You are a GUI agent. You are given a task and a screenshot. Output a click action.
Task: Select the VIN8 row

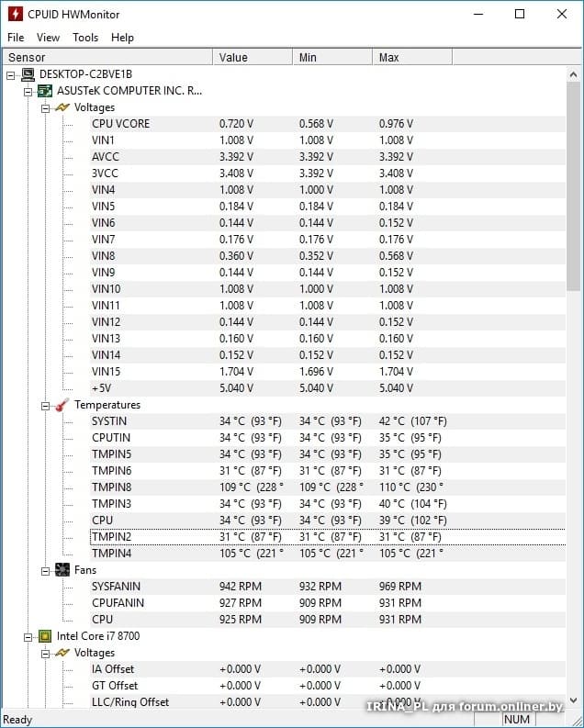[328, 256]
